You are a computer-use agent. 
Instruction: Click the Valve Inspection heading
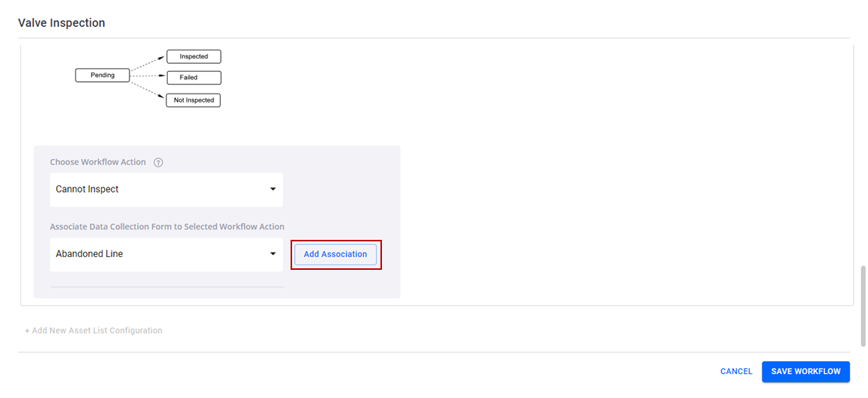coord(61,23)
